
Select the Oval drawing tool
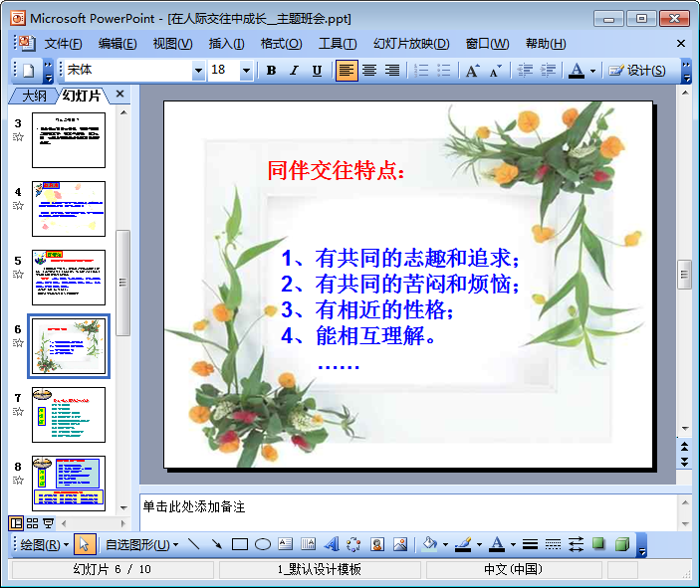point(263,545)
